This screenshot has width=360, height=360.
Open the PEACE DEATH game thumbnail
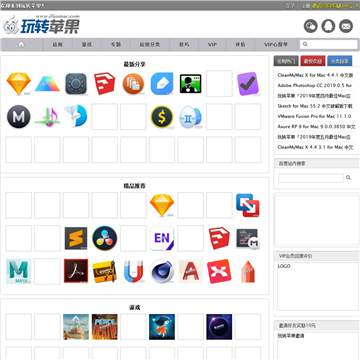[105, 327]
